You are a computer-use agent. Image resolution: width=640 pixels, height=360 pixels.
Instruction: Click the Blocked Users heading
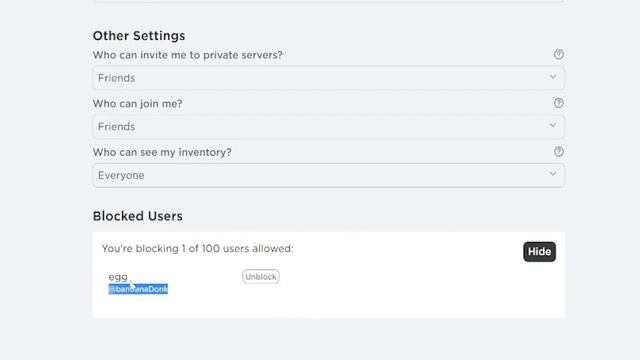[x=138, y=216]
